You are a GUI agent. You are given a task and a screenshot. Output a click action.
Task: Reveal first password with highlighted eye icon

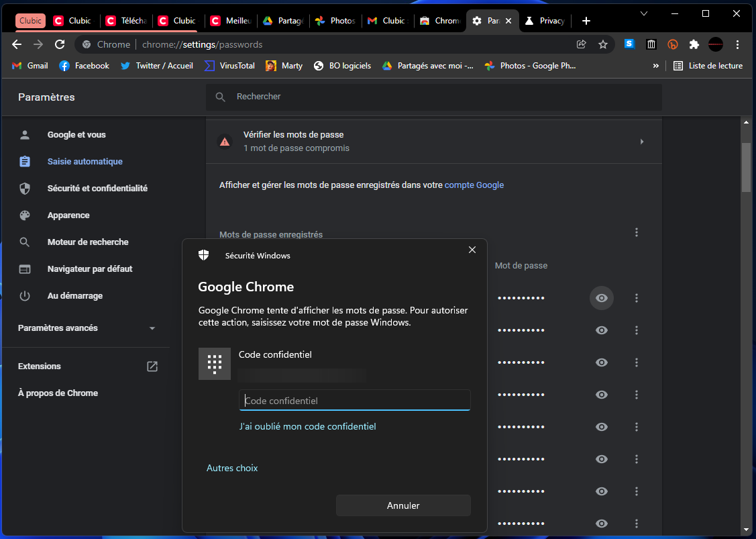(x=602, y=298)
